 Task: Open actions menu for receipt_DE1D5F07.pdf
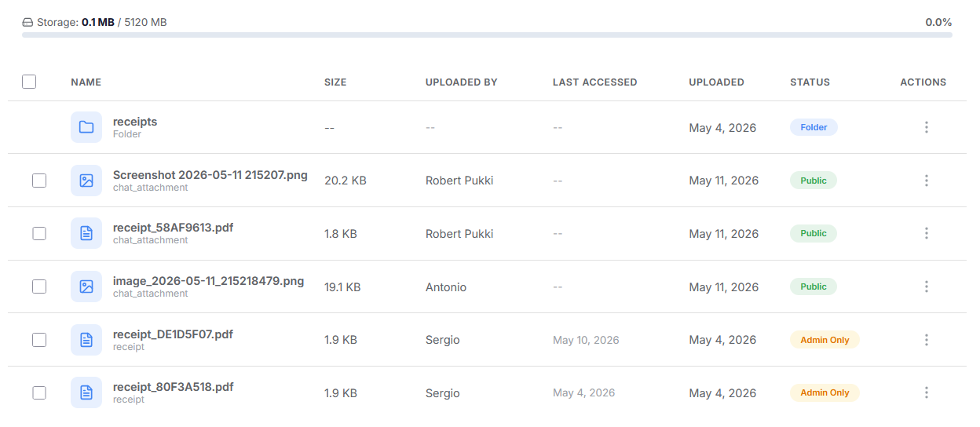(927, 340)
